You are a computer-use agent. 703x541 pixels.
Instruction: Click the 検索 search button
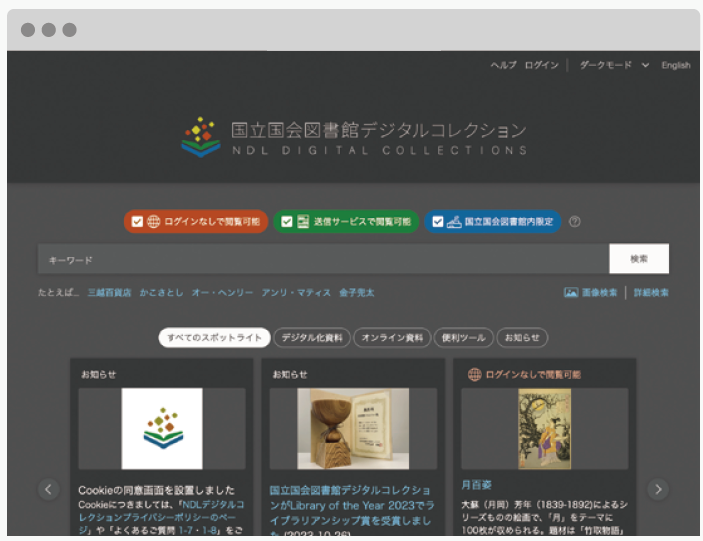(639, 259)
